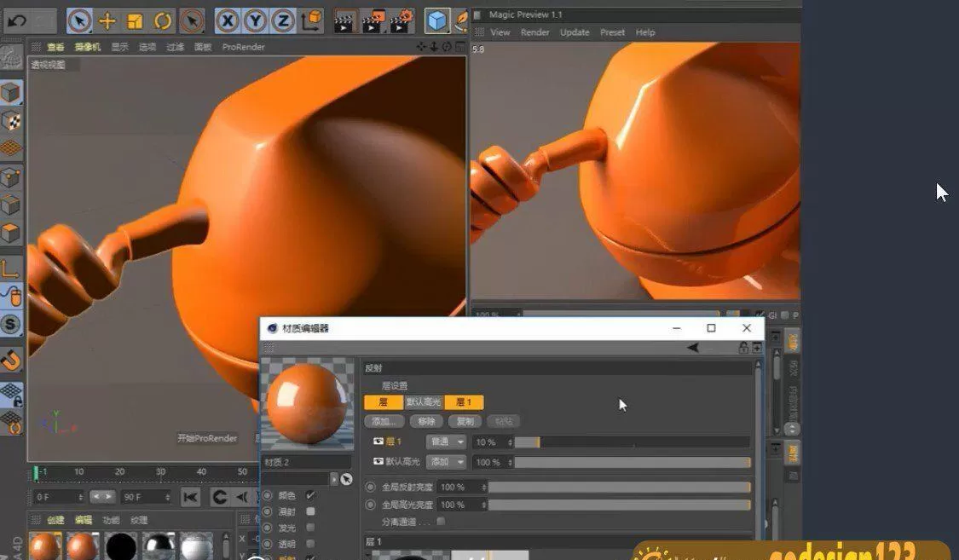The image size is (959, 560).
Task: Lock the Z axis in the toolbar
Action: point(281,20)
